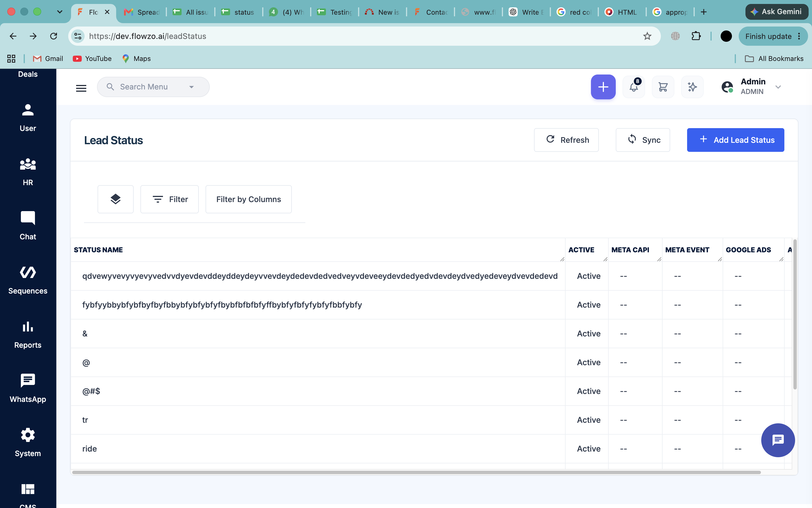Open Filter by Columns
The width and height of the screenshot is (812, 508).
coord(249,199)
